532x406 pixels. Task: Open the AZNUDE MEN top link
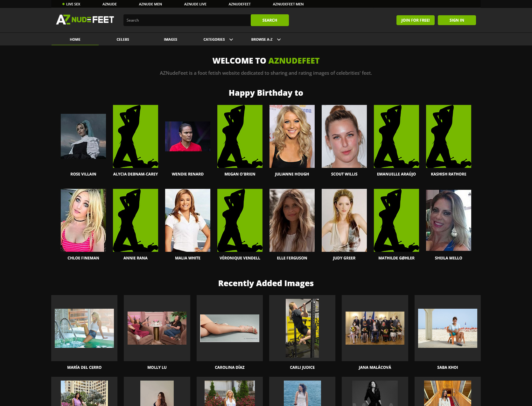[150, 4]
